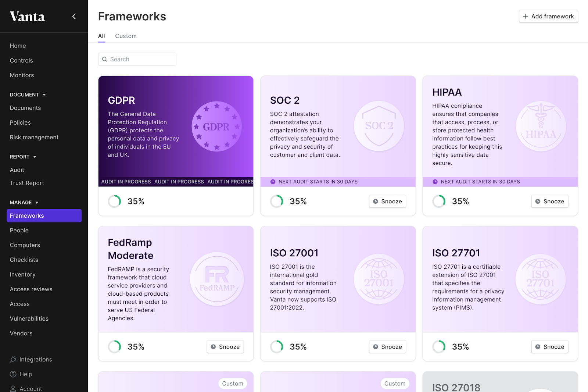Switch to the Custom tab
Screen dimensions: 588x392
[126, 36]
